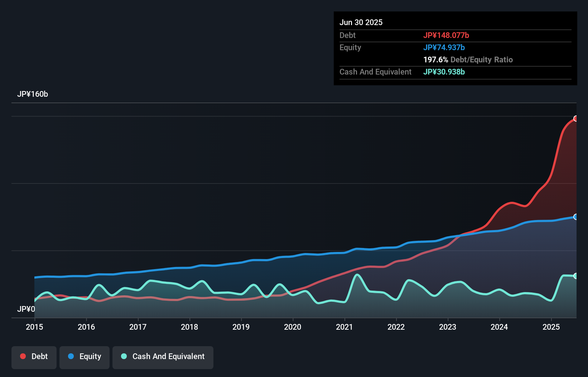Click the JP¥74.937b Equity value
The height and width of the screenshot is (377, 588).
(444, 47)
